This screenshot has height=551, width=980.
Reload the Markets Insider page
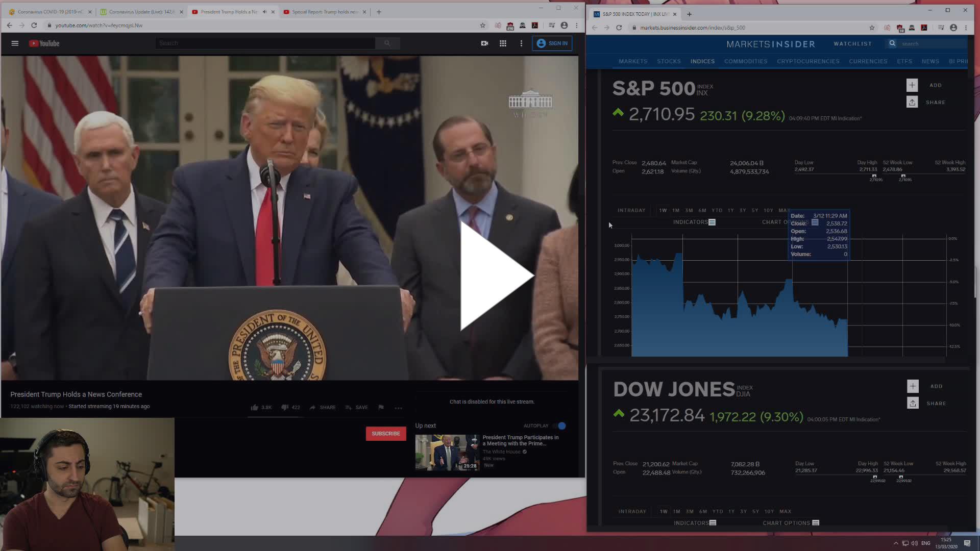tap(619, 28)
